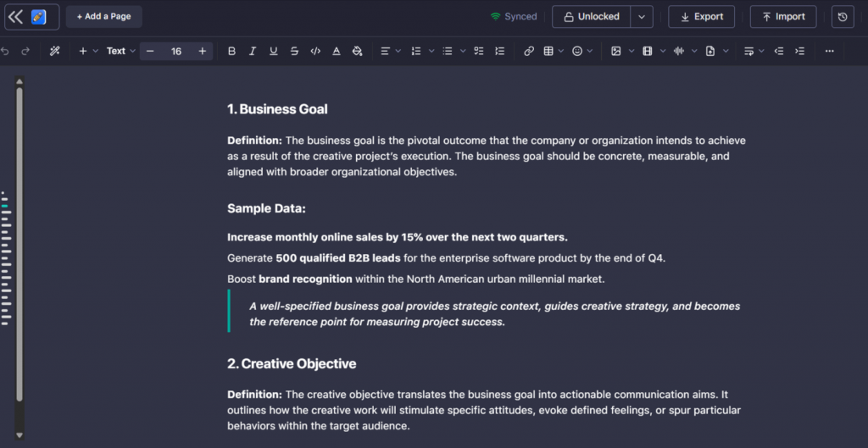Expand the image options dropdown arrow
This screenshot has height=448, width=868.
[x=631, y=51]
